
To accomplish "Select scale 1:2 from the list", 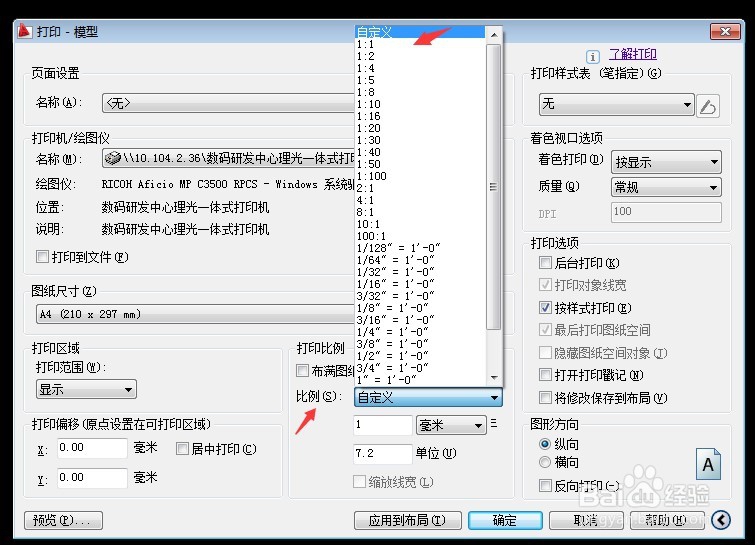I will (420, 56).
